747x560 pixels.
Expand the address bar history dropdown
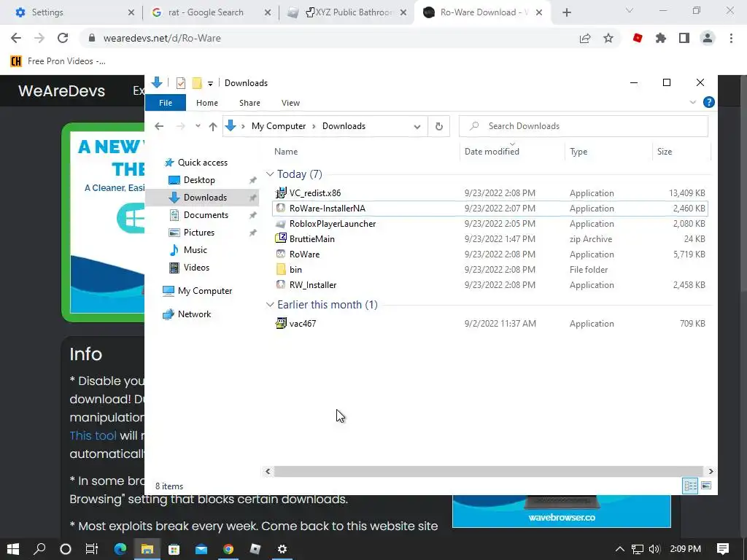click(x=417, y=127)
